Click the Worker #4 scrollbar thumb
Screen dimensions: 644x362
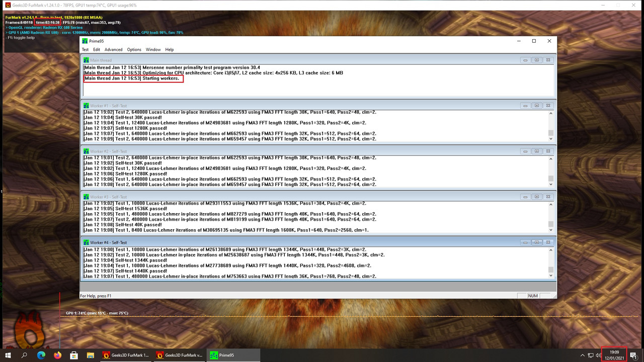tap(551, 269)
